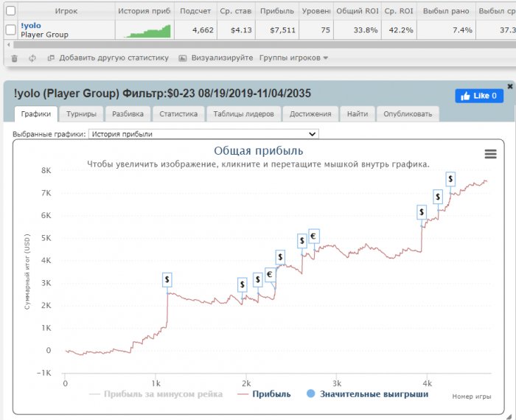Click the $7,511 profit cell

click(x=277, y=30)
